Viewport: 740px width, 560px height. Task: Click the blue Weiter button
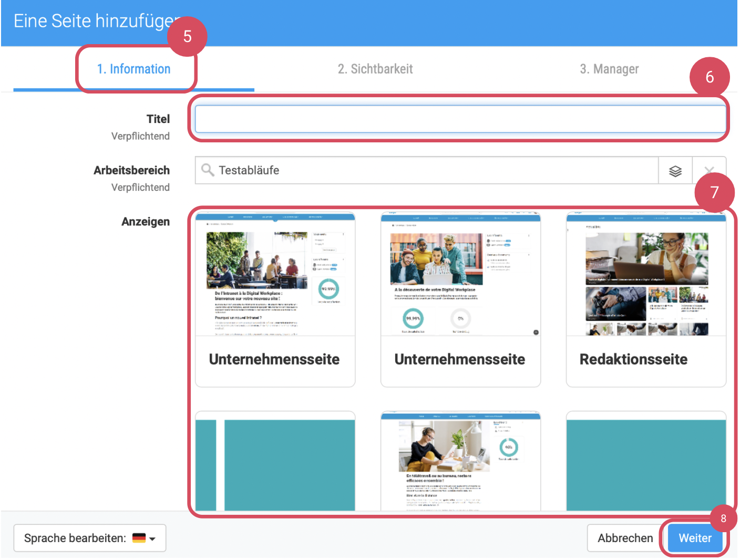click(694, 538)
